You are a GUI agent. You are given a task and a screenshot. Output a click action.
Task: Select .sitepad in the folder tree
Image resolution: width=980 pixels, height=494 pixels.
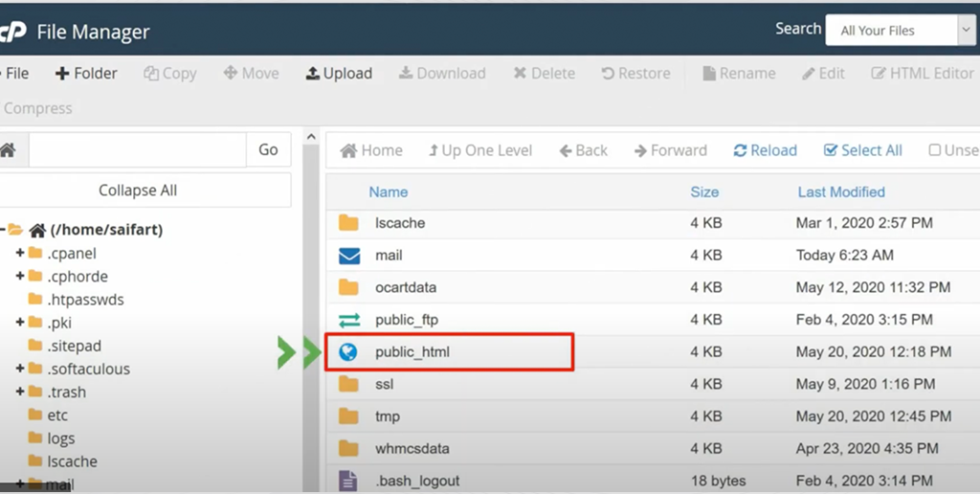pos(74,346)
